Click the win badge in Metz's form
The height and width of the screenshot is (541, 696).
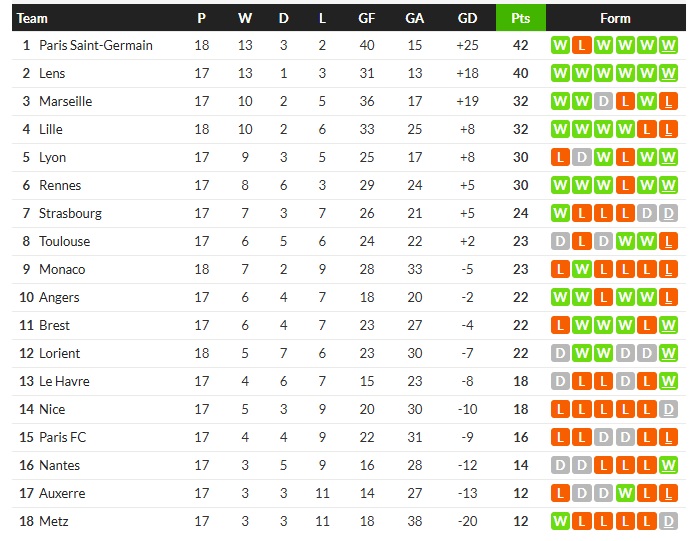pyautogui.click(x=559, y=521)
